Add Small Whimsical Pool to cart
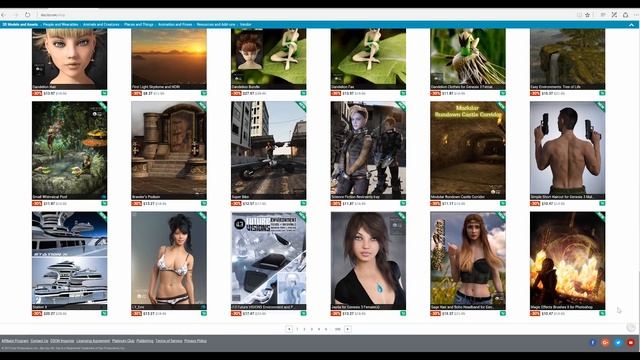 pos(104,203)
